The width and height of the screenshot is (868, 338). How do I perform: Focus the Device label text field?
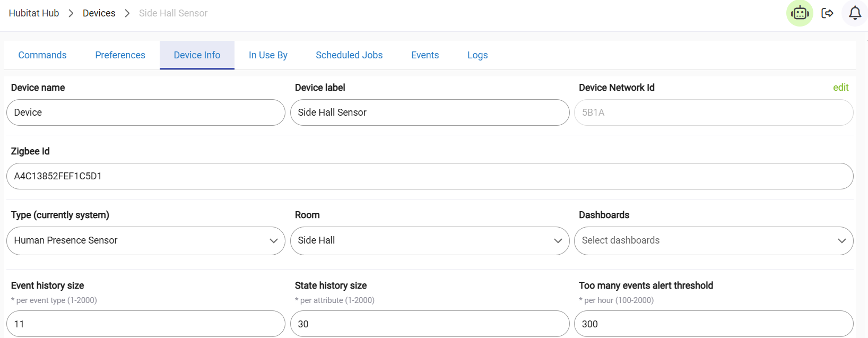[429, 112]
